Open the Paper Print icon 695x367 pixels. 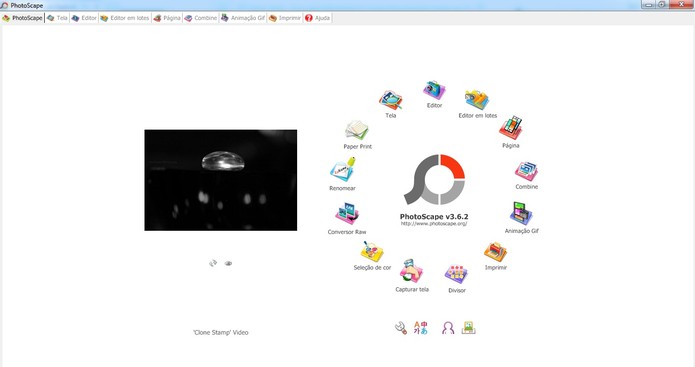pyautogui.click(x=357, y=130)
